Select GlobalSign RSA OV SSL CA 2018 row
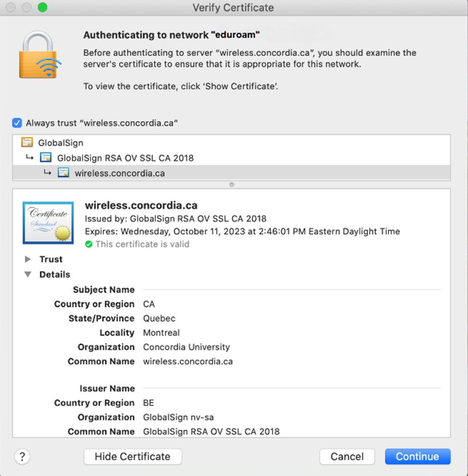Viewport: 468px width, 476px height. point(231,158)
